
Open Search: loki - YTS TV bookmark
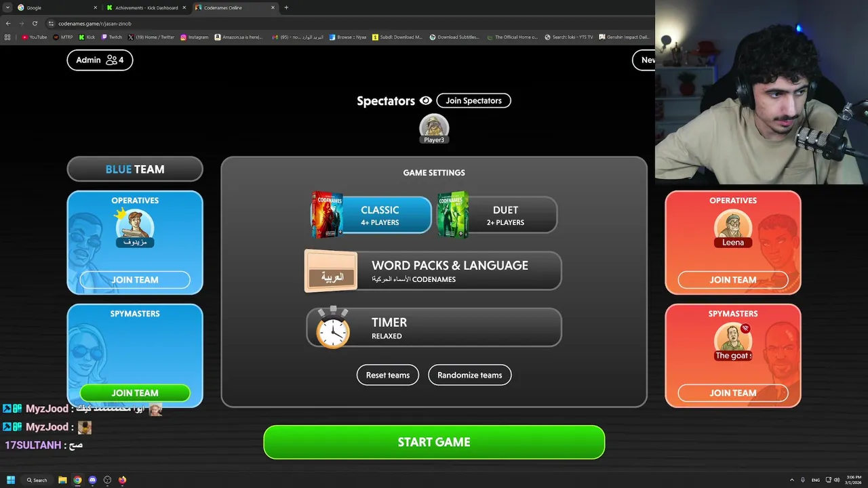pos(569,37)
